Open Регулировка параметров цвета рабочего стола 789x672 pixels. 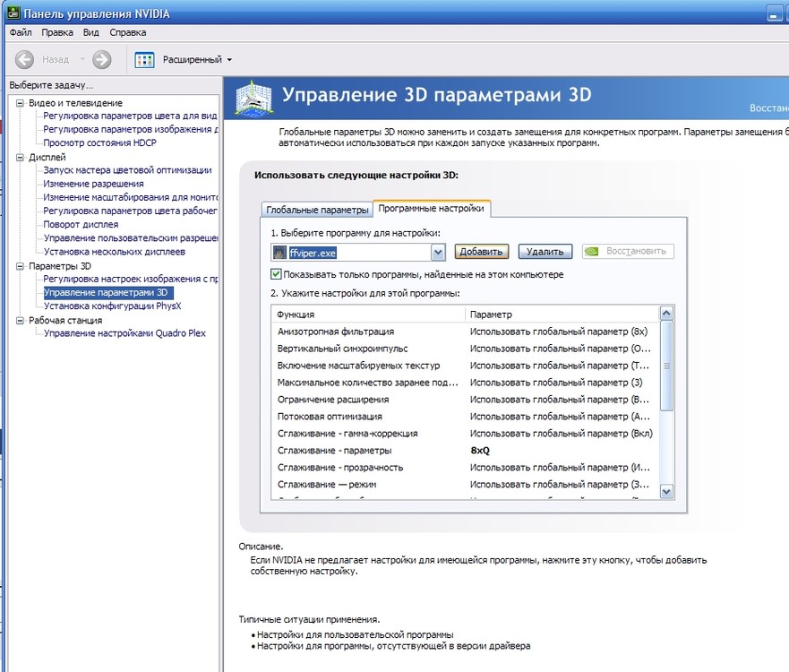pyautogui.click(x=131, y=211)
